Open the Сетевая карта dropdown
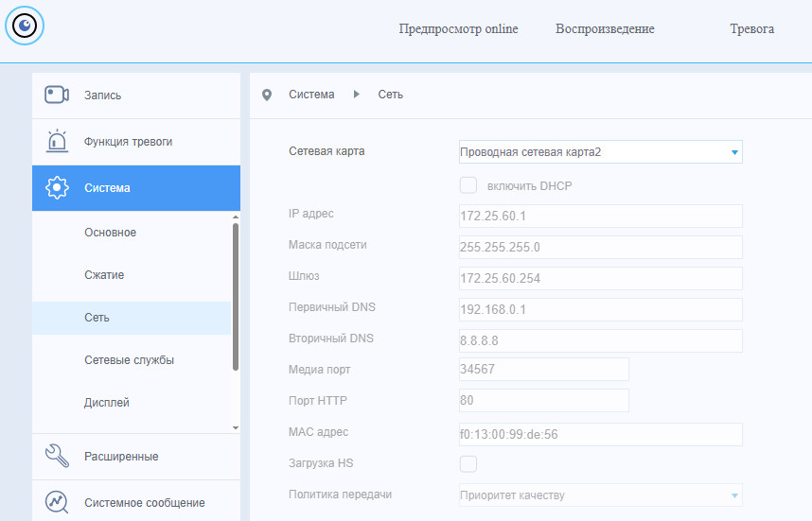Image resolution: width=812 pixels, height=521 pixels. click(600, 152)
